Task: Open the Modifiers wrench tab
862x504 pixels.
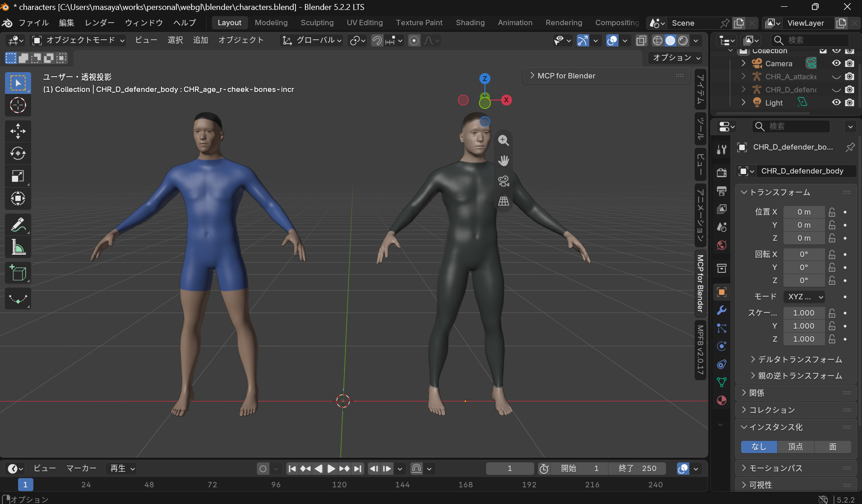Action: [x=722, y=310]
